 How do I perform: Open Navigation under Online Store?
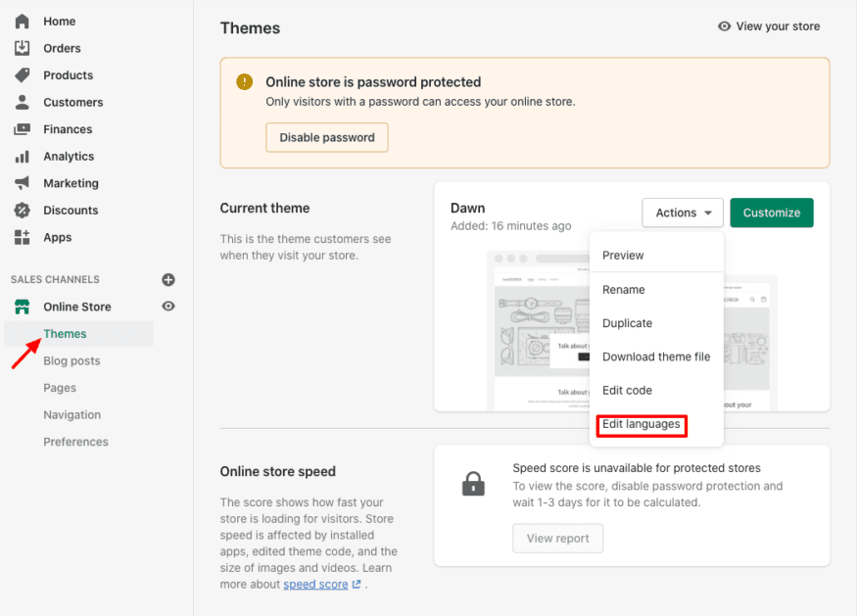72,415
